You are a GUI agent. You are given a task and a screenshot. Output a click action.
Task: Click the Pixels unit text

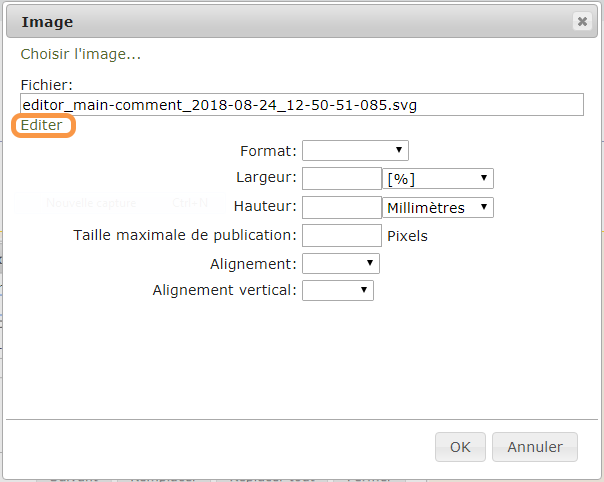(x=407, y=236)
